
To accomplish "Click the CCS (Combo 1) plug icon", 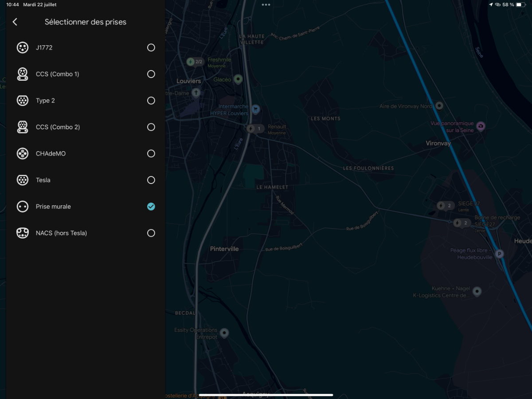I will [23, 74].
